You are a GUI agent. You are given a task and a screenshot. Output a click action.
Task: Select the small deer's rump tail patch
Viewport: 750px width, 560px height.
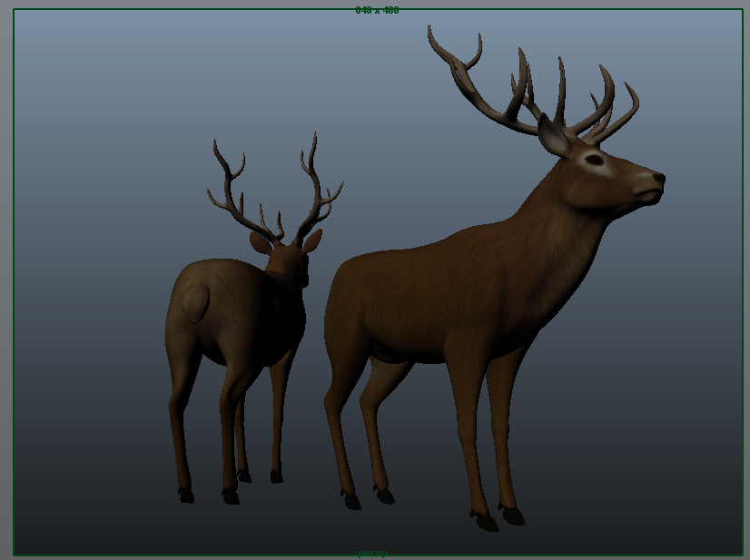[194, 301]
